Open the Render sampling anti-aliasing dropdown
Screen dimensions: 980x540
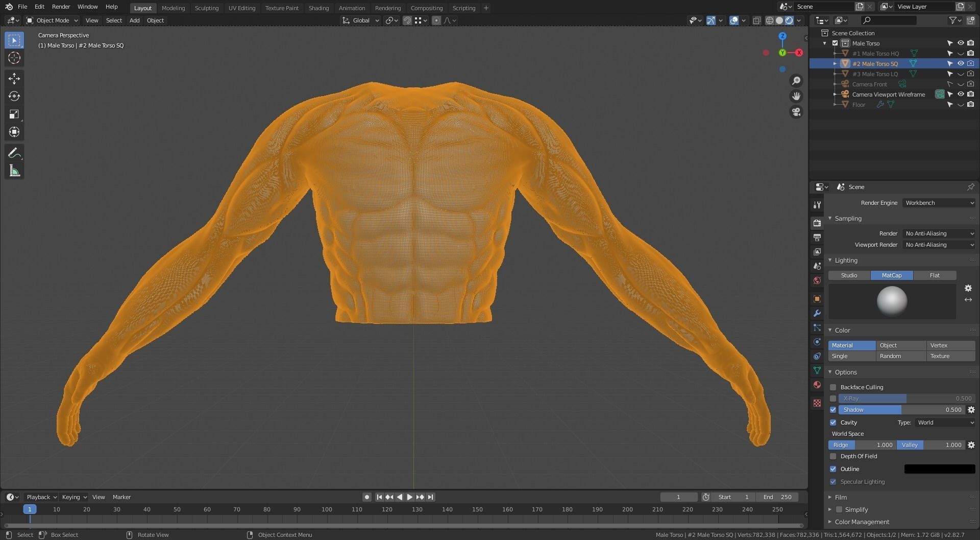pos(939,233)
